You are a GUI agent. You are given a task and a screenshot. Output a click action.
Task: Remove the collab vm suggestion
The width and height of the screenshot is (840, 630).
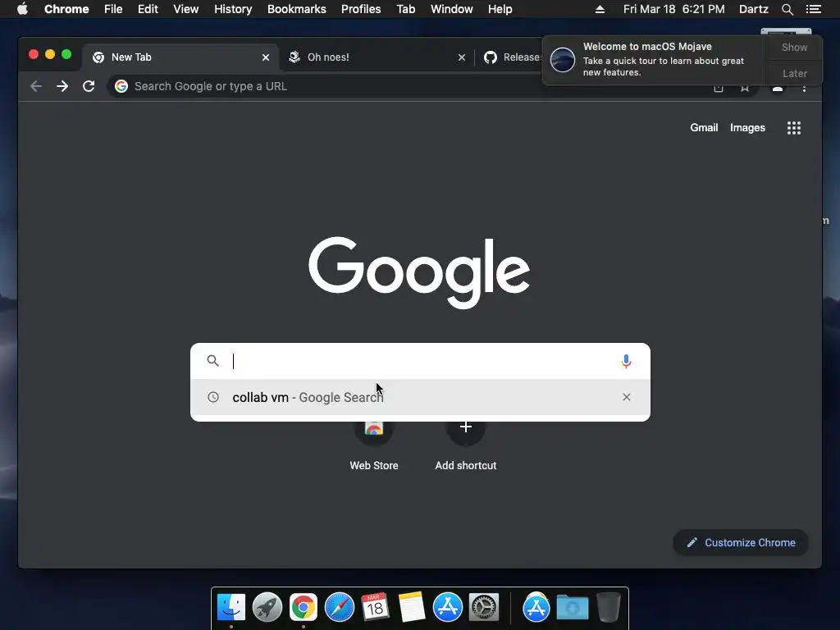(x=626, y=397)
